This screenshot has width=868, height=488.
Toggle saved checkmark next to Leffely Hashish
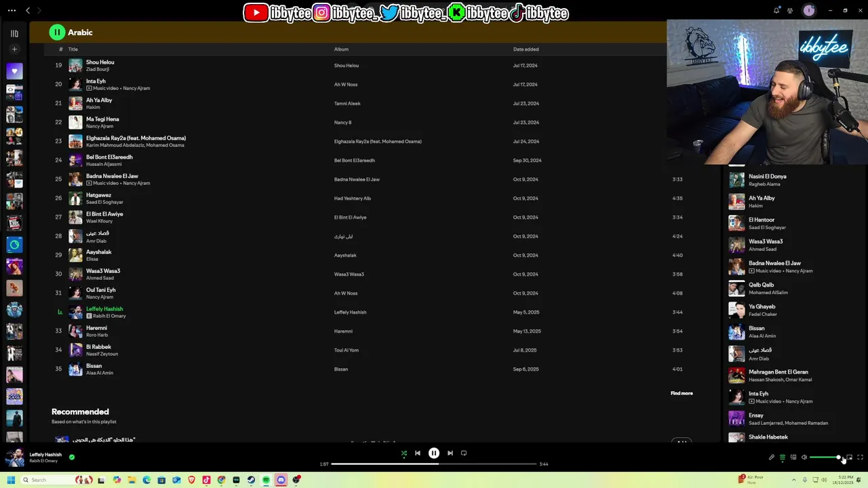(x=72, y=457)
